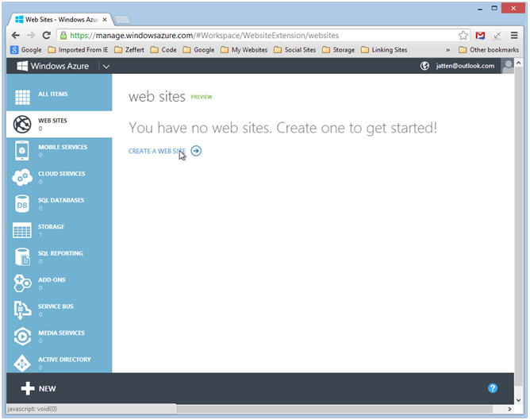
Task: Open the Media Services play icon
Action: tap(22, 336)
